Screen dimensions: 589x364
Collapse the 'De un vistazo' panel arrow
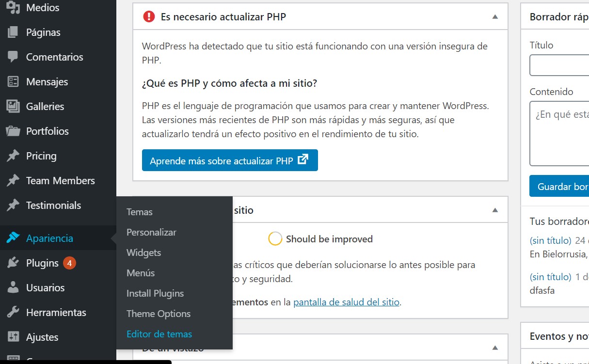(x=495, y=348)
